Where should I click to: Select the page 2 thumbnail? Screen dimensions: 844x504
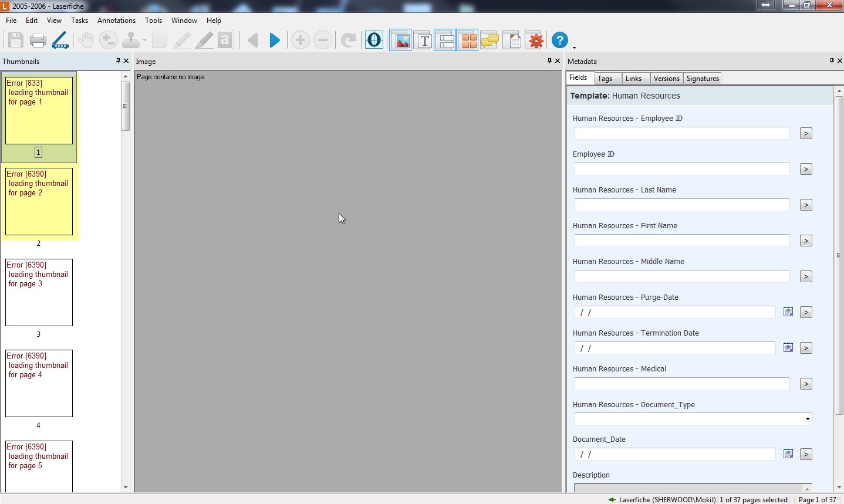click(x=39, y=201)
